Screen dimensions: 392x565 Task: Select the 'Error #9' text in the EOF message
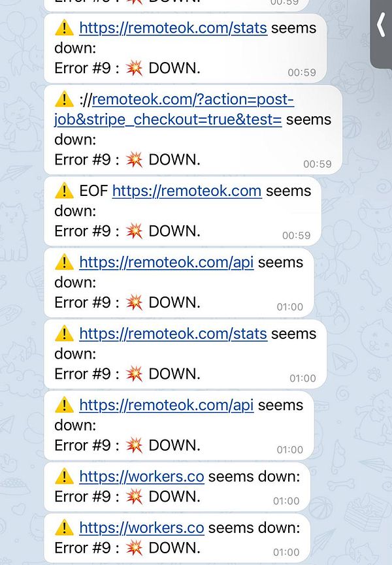82,231
